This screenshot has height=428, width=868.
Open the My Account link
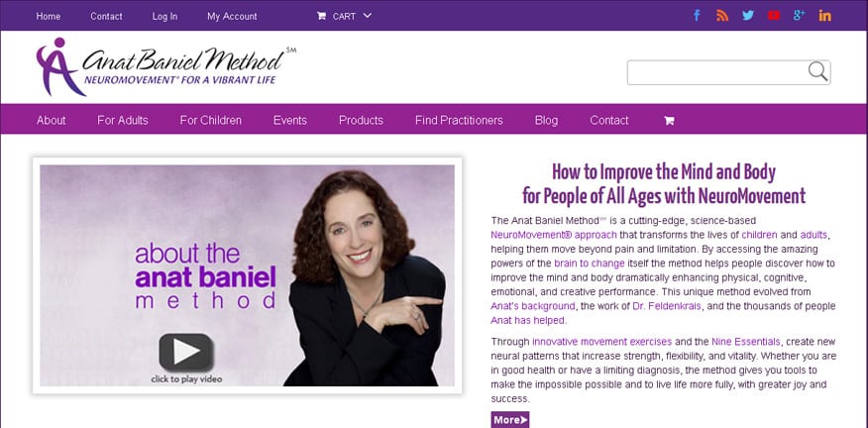point(232,16)
